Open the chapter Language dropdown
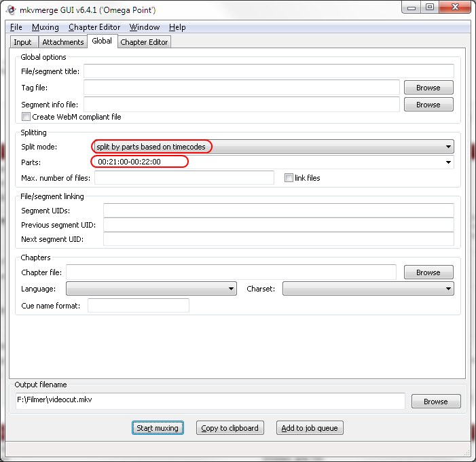The height and width of the screenshot is (462, 476). [x=151, y=289]
